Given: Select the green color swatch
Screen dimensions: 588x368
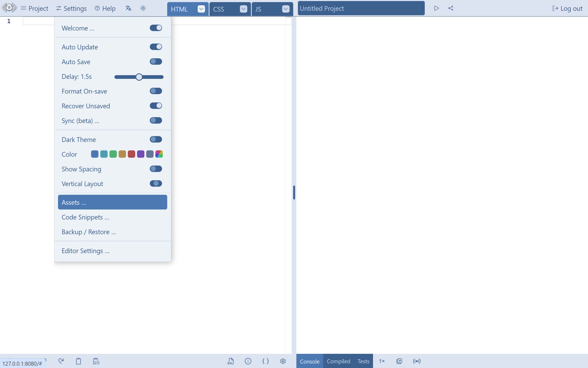Looking at the screenshot, I should coord(113,154).
